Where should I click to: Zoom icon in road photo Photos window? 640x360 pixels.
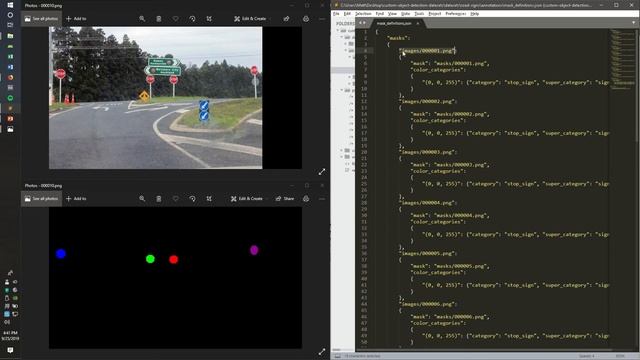point(142,19)
